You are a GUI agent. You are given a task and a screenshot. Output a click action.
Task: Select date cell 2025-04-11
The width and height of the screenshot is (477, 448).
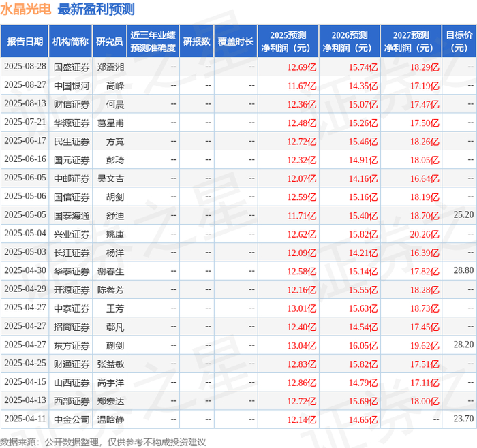click(x=25, y=419)
